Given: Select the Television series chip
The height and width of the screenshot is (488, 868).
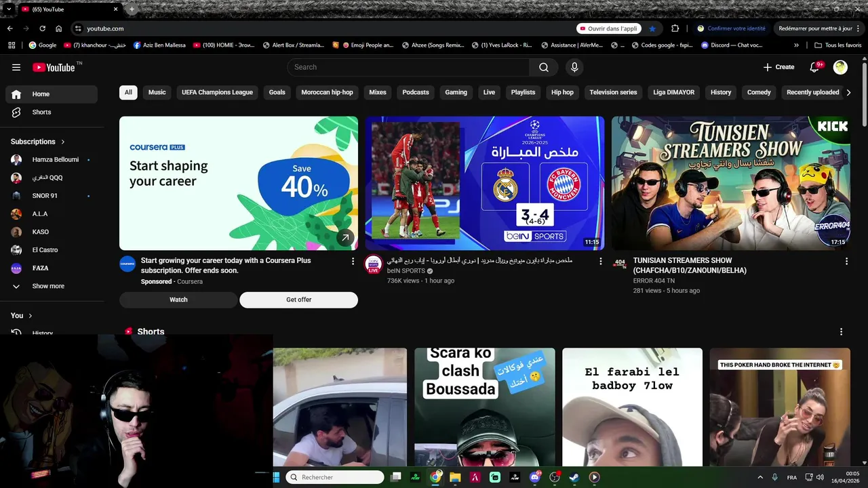Looking at the screenshot, I should 613,92.
